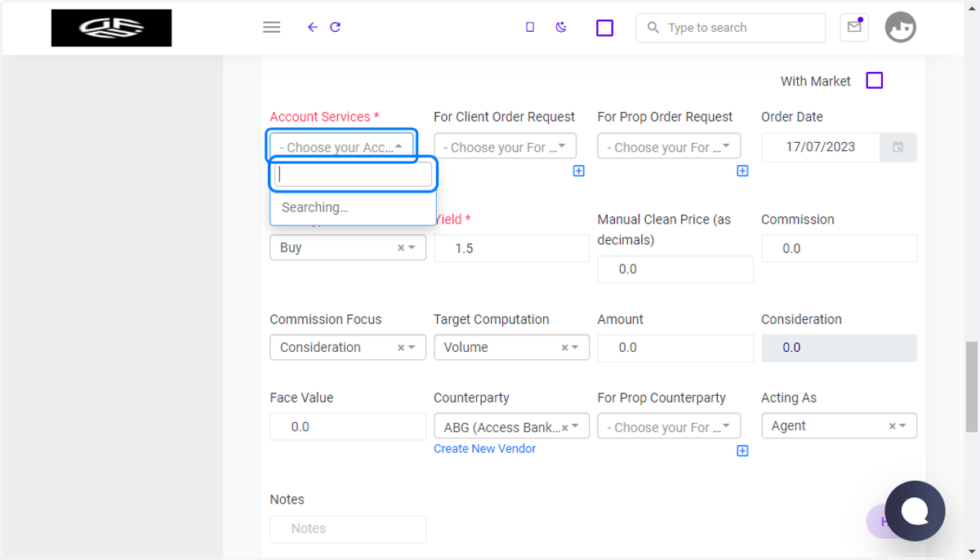This screenshot has height=560, width=980.
Task: Clear the Consideration selection with its x
Action: [401, 347]
